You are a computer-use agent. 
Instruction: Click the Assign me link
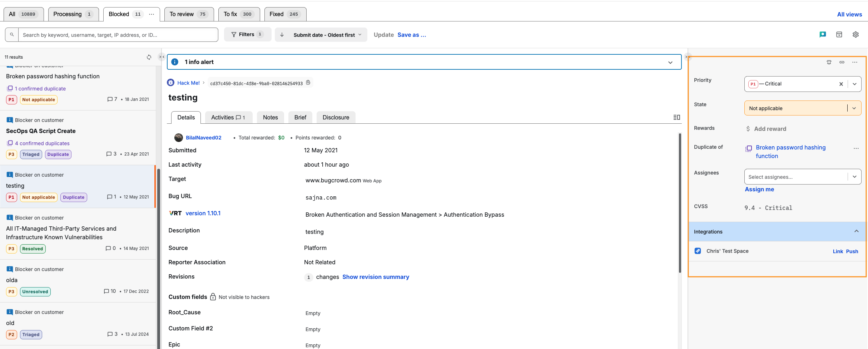point(759,190)
